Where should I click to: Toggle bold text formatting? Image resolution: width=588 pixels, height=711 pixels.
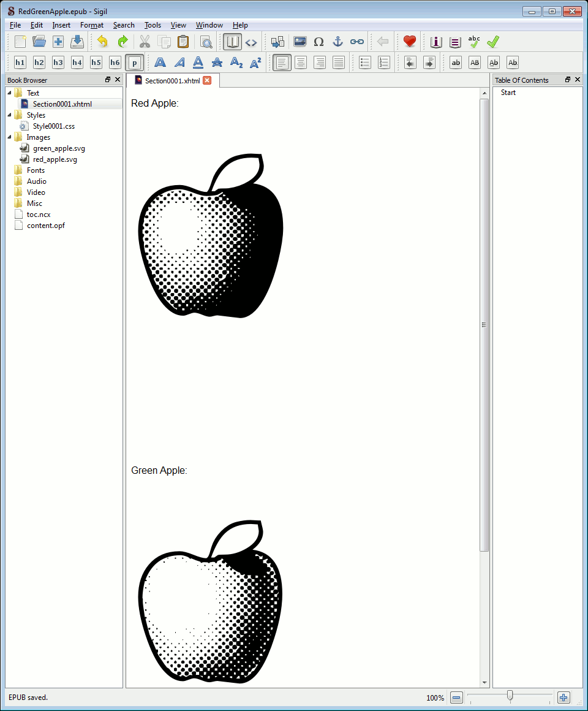pyautogui.click(x=160, y=63)
